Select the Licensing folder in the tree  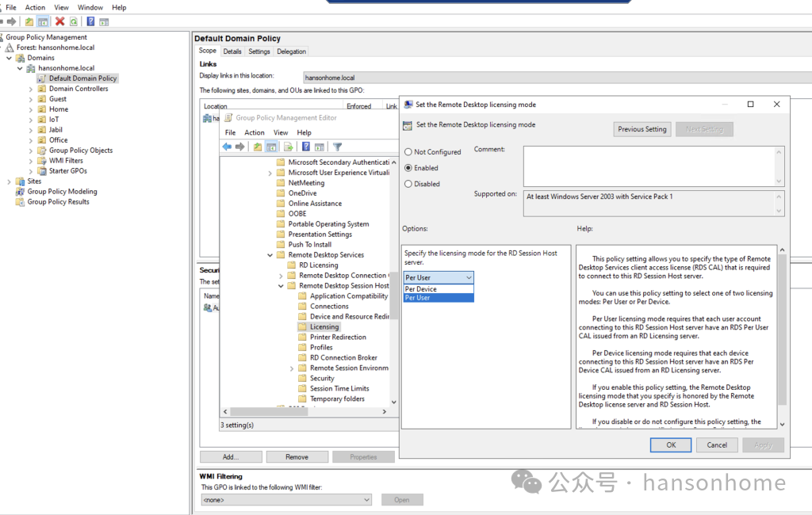324,326
